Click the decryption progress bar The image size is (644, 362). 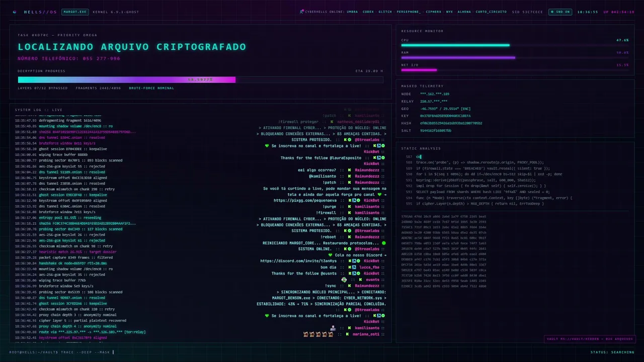click(x=200, y=79)
